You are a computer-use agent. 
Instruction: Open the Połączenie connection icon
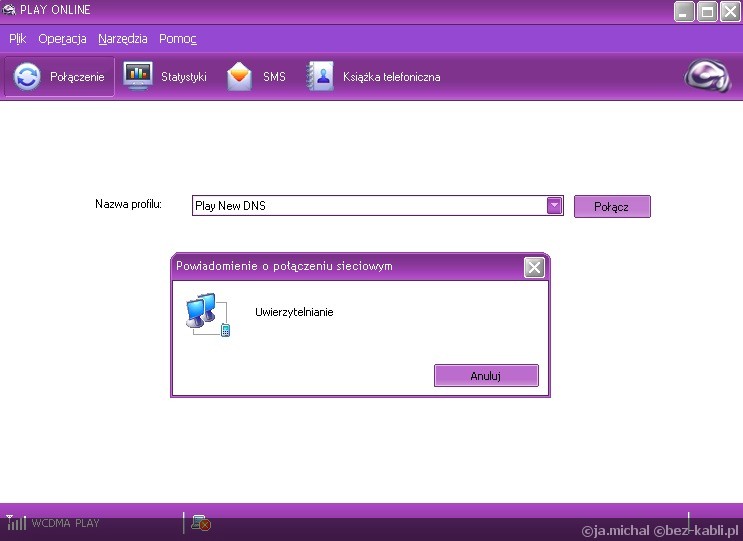pos(27,76)
